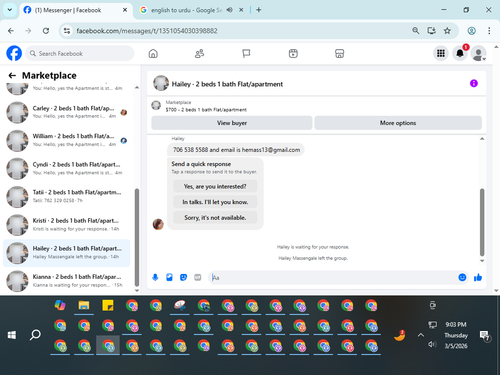Go to Home feed icon

153,53
